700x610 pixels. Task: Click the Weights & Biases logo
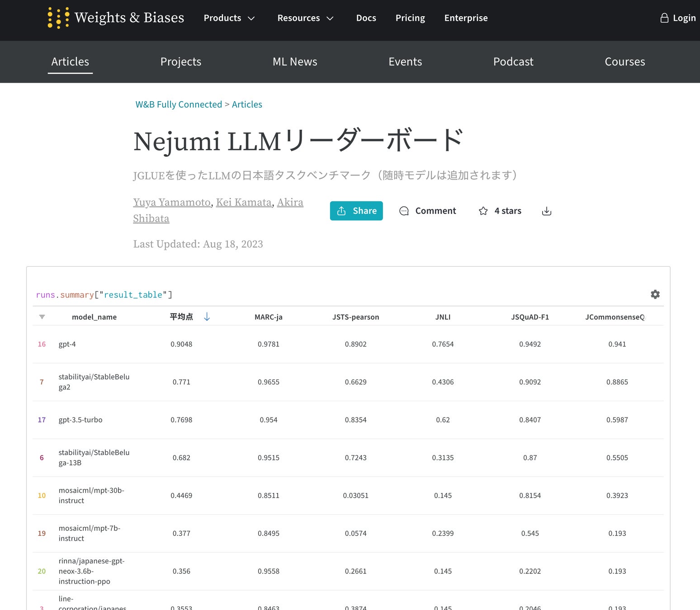116,18
